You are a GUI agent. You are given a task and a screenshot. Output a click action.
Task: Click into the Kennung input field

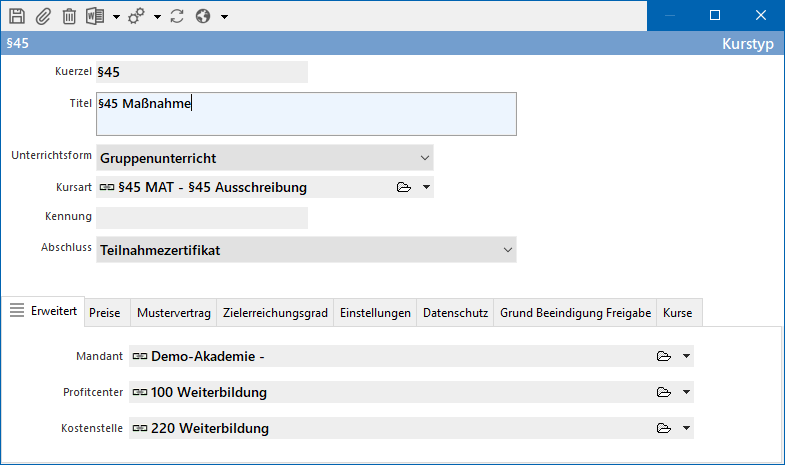point(202,217)
